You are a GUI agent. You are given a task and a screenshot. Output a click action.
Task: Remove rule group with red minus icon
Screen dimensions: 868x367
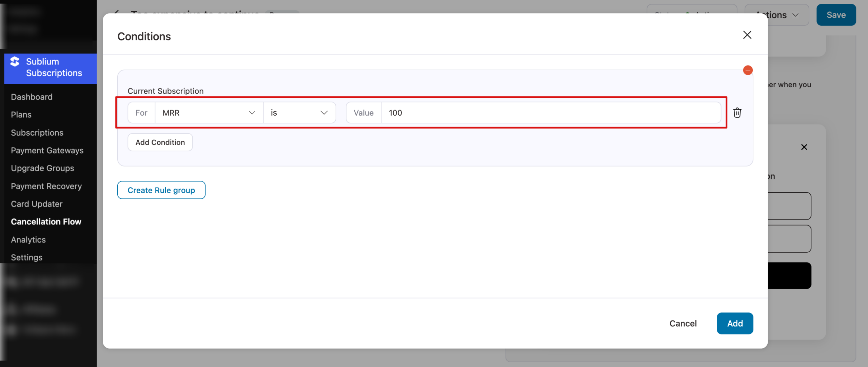click(x=748, y=70)
